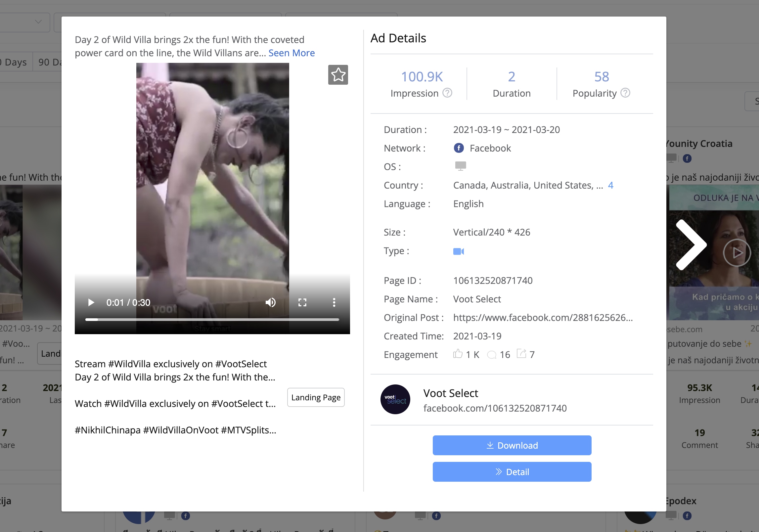Image resolution: width=759 pixels, height=532 pixels.
Task: Click the Ad Details heading
Action: 398,38
